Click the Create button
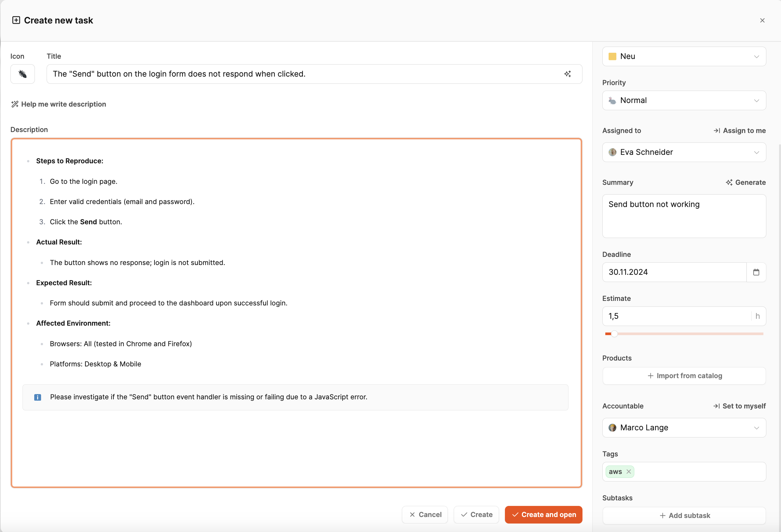781x532 pixels. point(476,514)
